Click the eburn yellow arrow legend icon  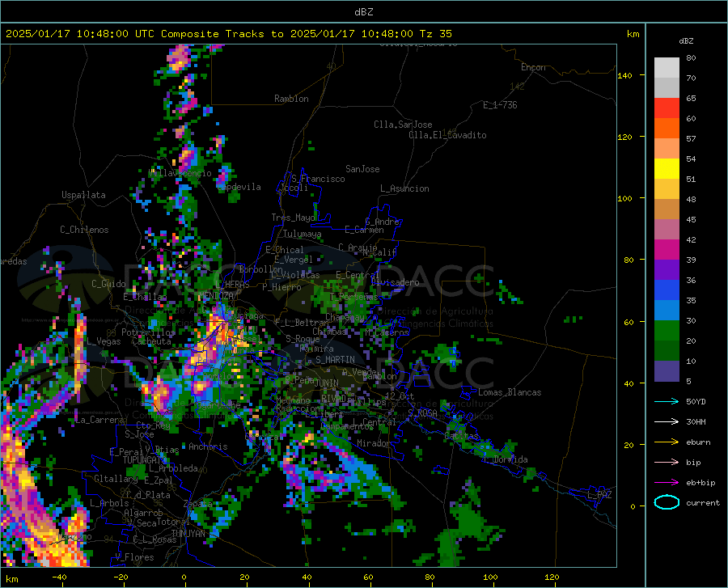point(667,442)
